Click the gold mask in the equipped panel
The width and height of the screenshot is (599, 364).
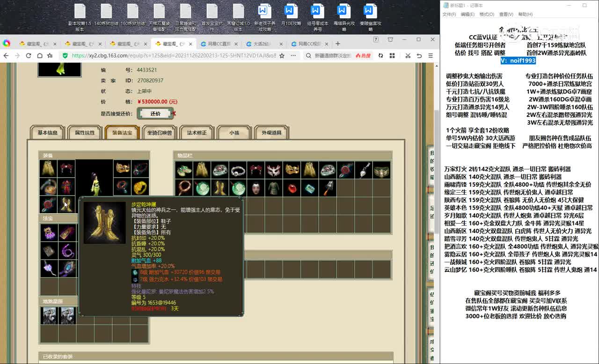coord(123,168)
